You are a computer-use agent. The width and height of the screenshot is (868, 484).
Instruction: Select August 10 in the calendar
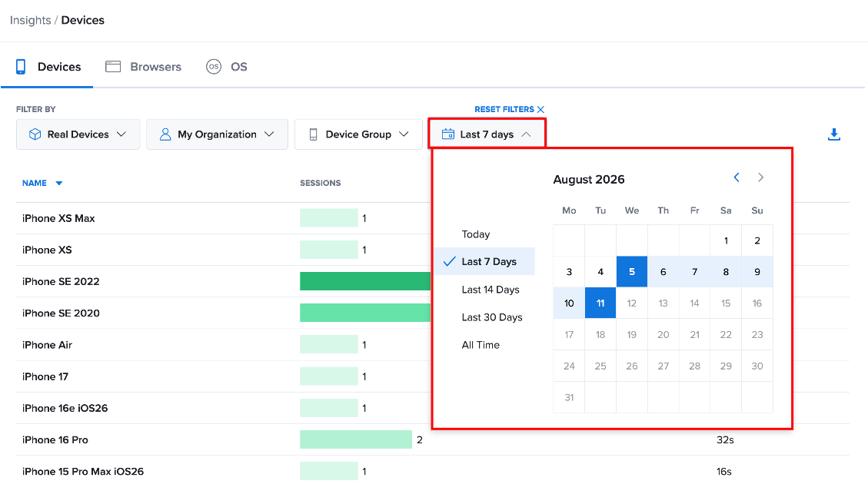pos(569,303)
